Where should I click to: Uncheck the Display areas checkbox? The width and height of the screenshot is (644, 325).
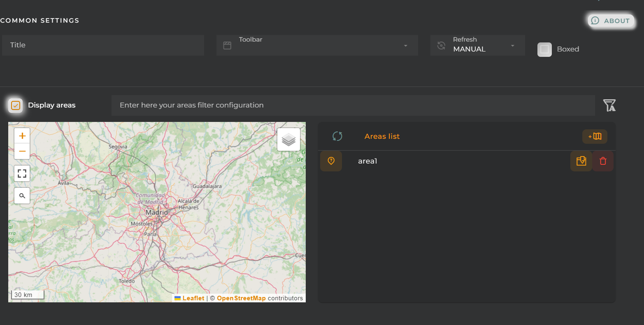click(x=16, y=105)
